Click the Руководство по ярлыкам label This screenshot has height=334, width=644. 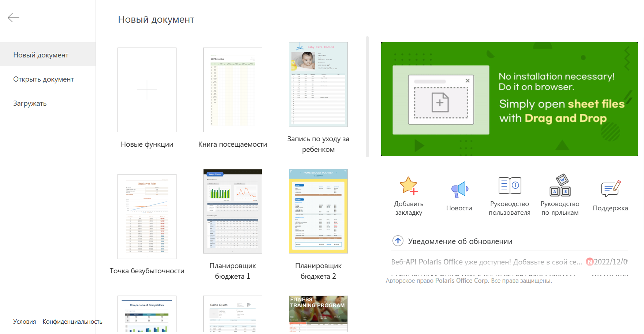click(560, 208)
